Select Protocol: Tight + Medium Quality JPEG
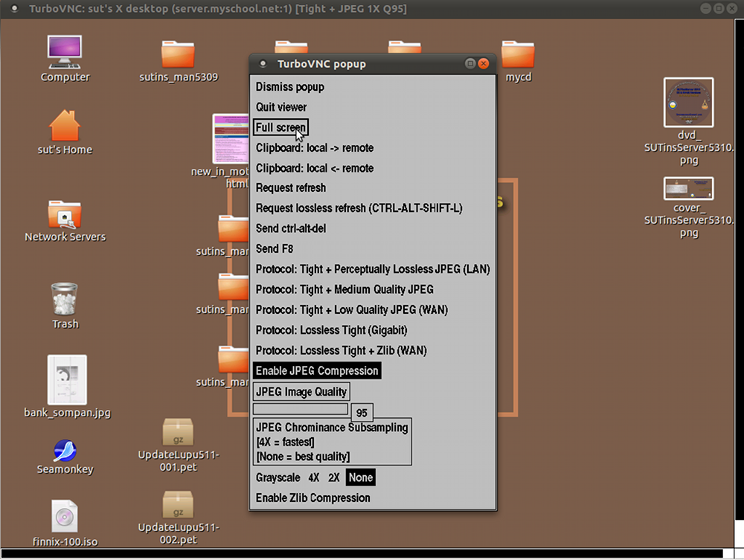This screenshot has width=744, height=560. point(344,290)
